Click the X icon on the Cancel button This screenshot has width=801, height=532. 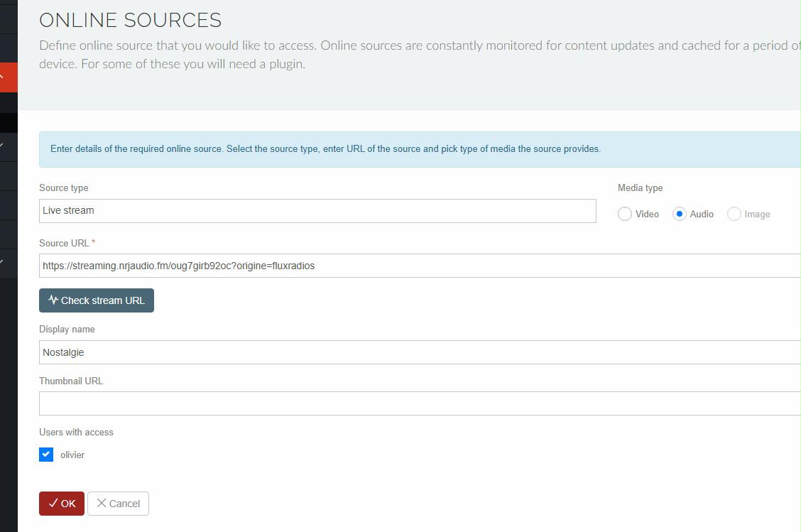coord(102,504)
